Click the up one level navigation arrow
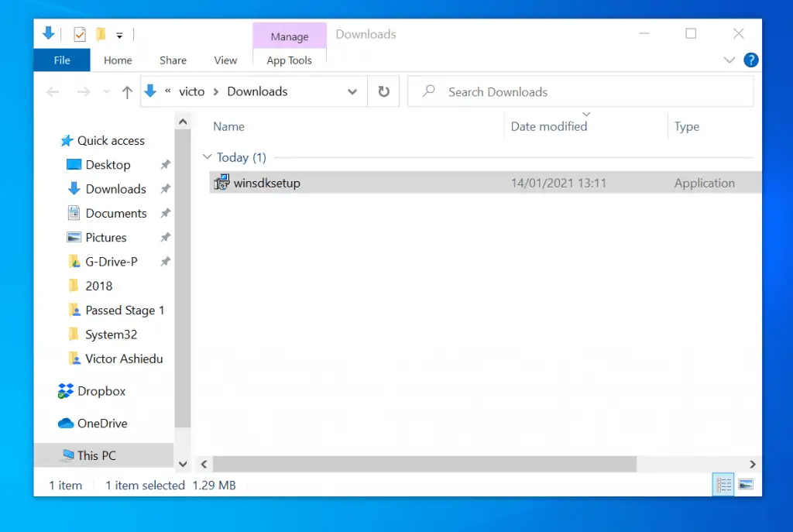The height and width of the screenshot is (532, 793). click(x=127, y=91)
